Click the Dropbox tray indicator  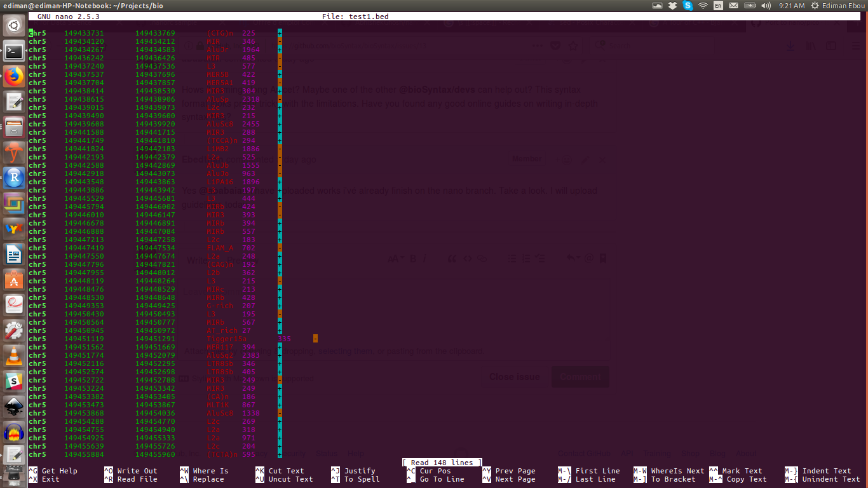[x=672, y=6]
